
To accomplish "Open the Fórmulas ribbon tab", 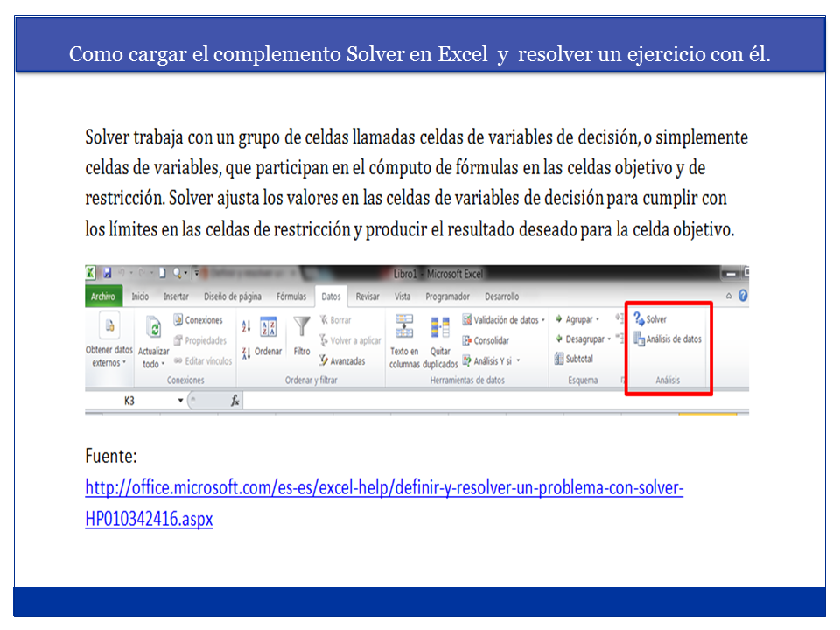I will (x=291, y=297).
